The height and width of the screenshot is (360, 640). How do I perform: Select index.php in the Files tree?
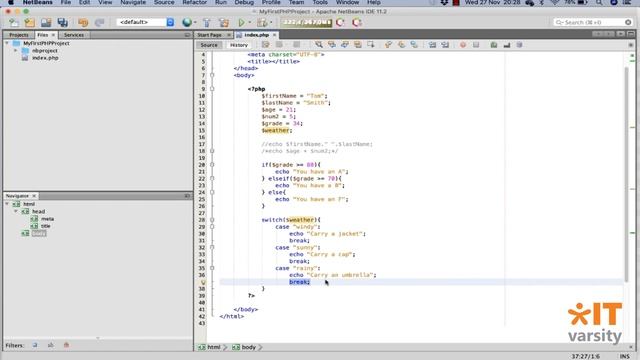coord(45,58)
